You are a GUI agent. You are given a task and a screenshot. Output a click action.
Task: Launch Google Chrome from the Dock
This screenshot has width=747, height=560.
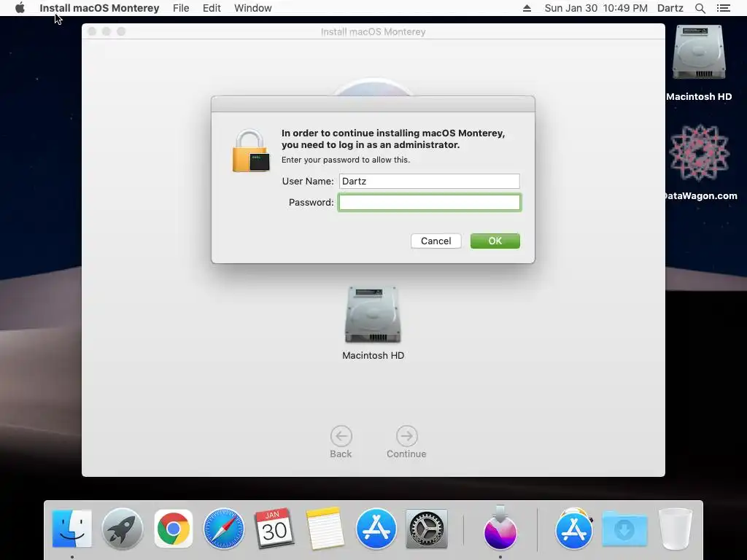174,529
